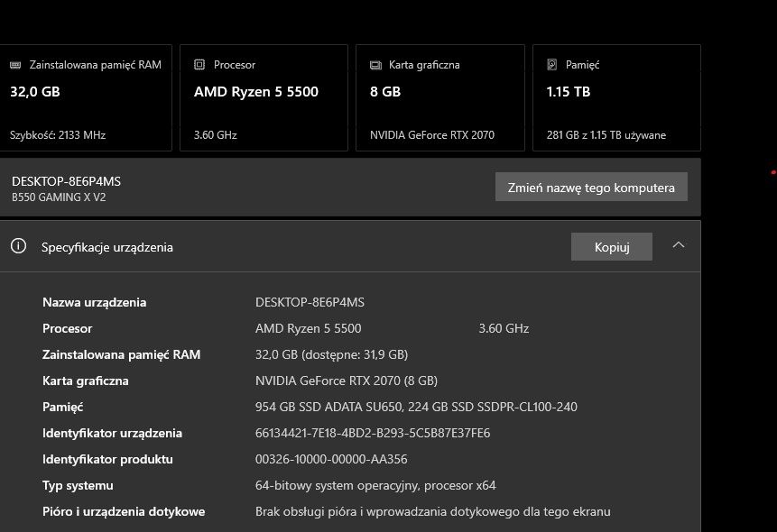Image resolution: width=777 pixels, height=532 pixels.
Task: Open the Pamięć 1.15 TB card
Action: click(616, 97)
